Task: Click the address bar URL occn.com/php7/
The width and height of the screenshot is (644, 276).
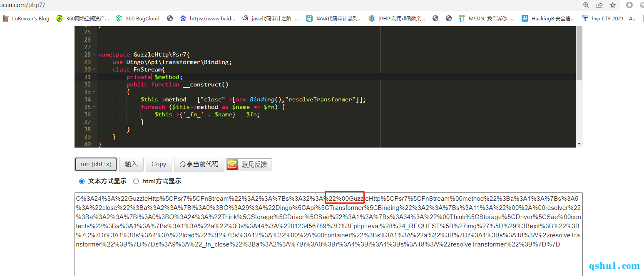Action: [x=22, y=5]
